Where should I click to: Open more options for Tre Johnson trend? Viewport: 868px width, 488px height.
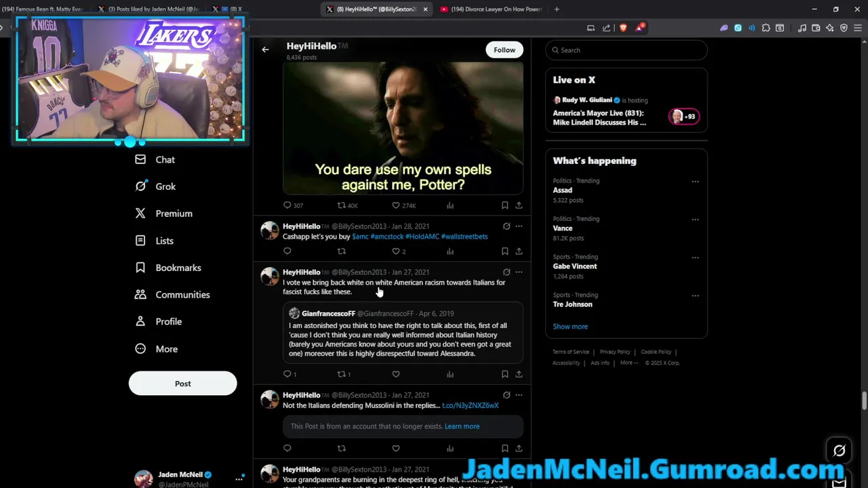coord(695,296)
